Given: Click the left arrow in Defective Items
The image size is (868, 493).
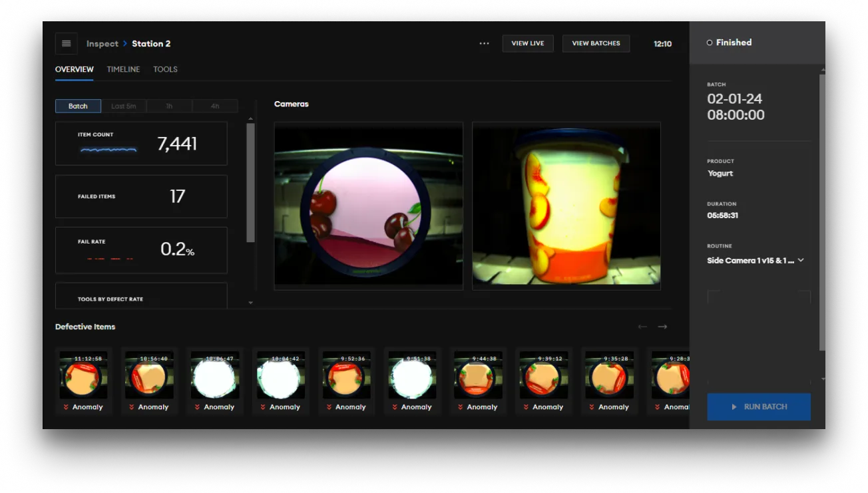Looking at the screenshot, I should 642,327.
